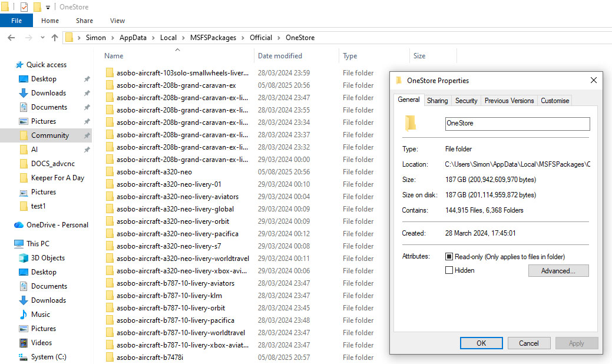Open the Sharing tab in Properties
The width and height of the screenshot is (612, 364).
pyautogui.click(x=437, y=101)
